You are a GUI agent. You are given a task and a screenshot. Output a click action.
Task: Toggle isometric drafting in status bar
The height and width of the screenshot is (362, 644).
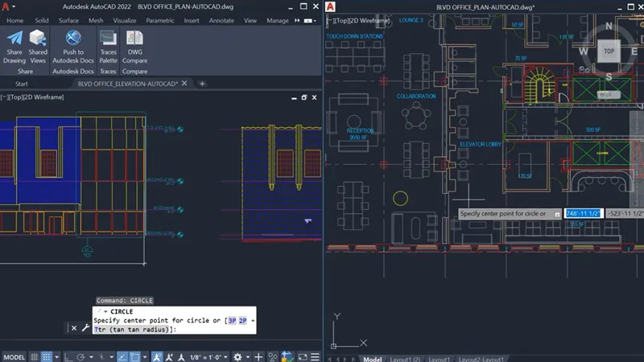click(101, 357)
